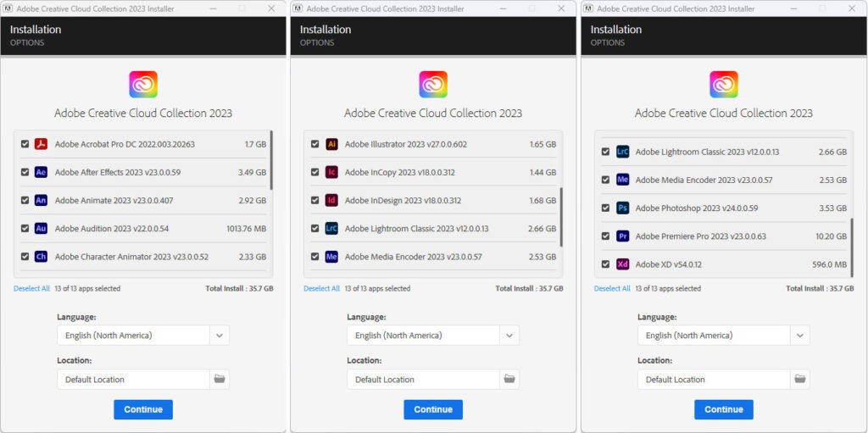Open location folder browser in left window
The width and height of the screenshot is (868, 433).
pyautogui.click(x=220, y=380)
